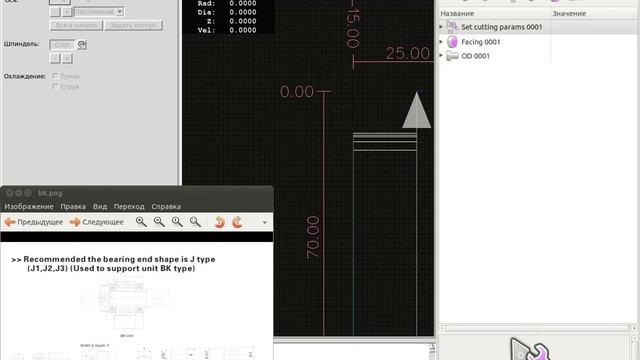Click the OD 0001 label

coord(475,56)
